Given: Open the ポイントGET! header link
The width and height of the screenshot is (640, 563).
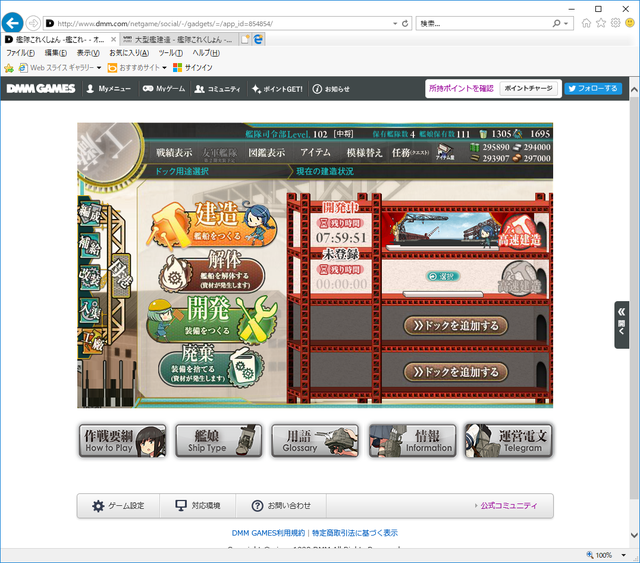Looking at the screenshot, I should [277, 89].
